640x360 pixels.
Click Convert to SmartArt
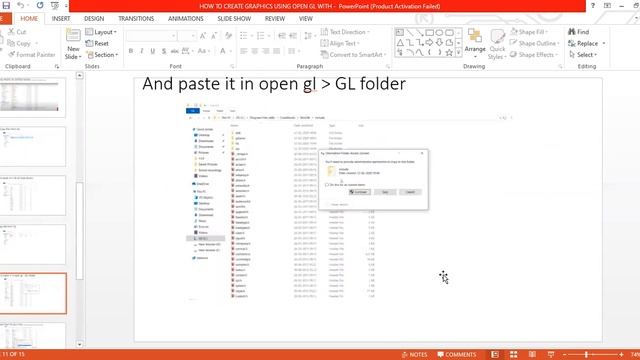353,55
